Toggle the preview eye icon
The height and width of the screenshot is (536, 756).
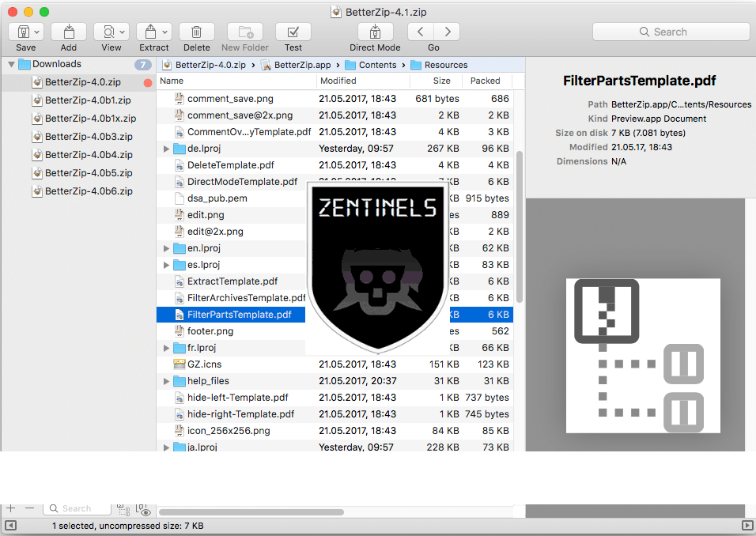click(144, 509)
